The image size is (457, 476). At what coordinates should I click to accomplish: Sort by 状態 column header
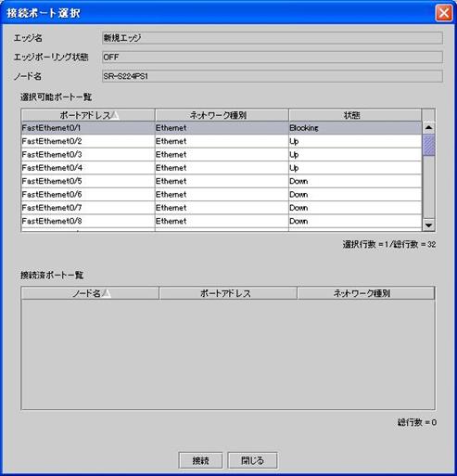click(x=355, y=115)
